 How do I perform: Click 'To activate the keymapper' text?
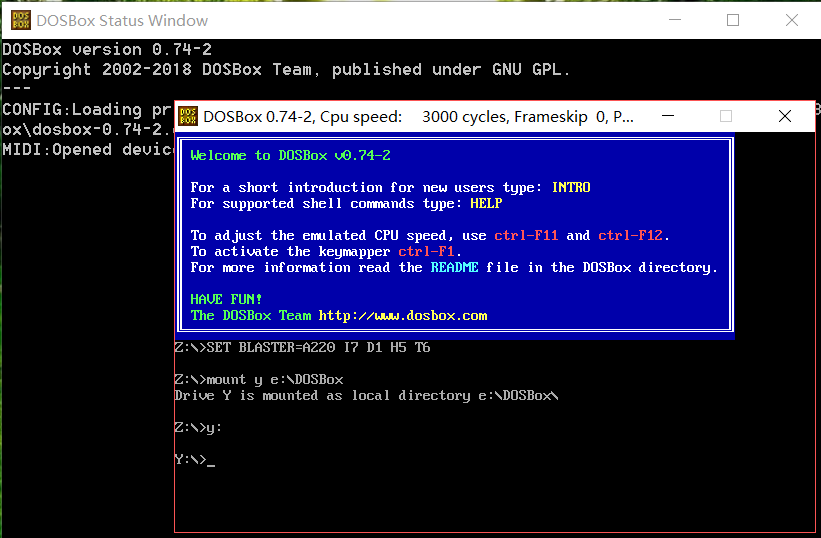291,252
